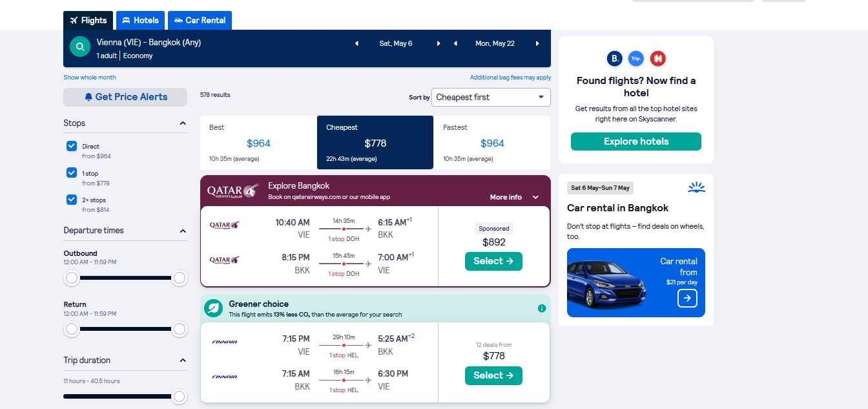The width and height of the screenshot is (868, 409).
Task: Click Get Price Alerts button
Action: (125, 97)
